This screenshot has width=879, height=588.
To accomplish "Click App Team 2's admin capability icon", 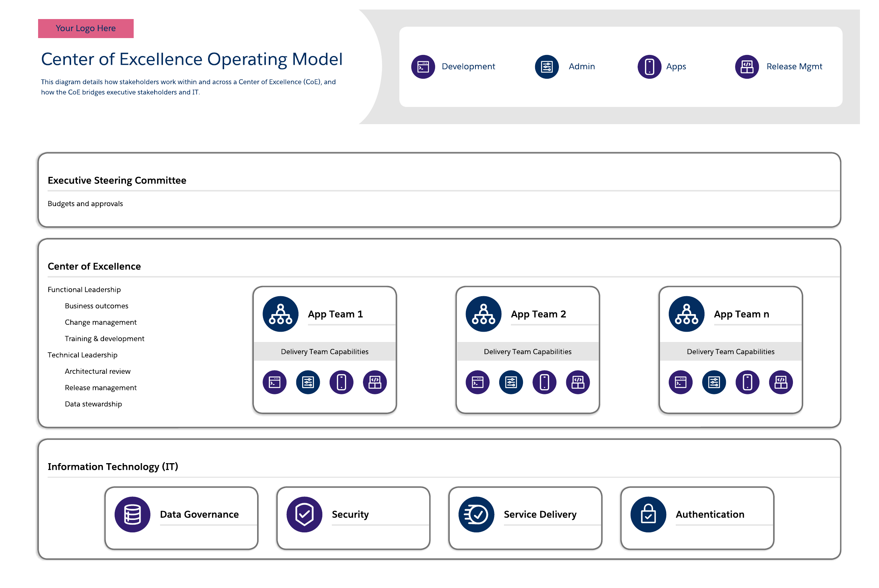I will (511, 382).
